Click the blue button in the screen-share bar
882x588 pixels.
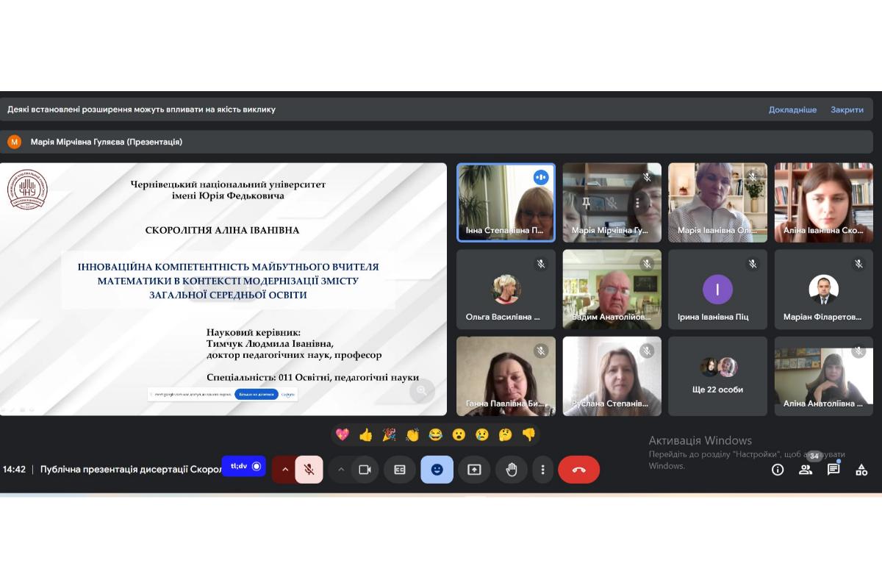tap(257, 394)
